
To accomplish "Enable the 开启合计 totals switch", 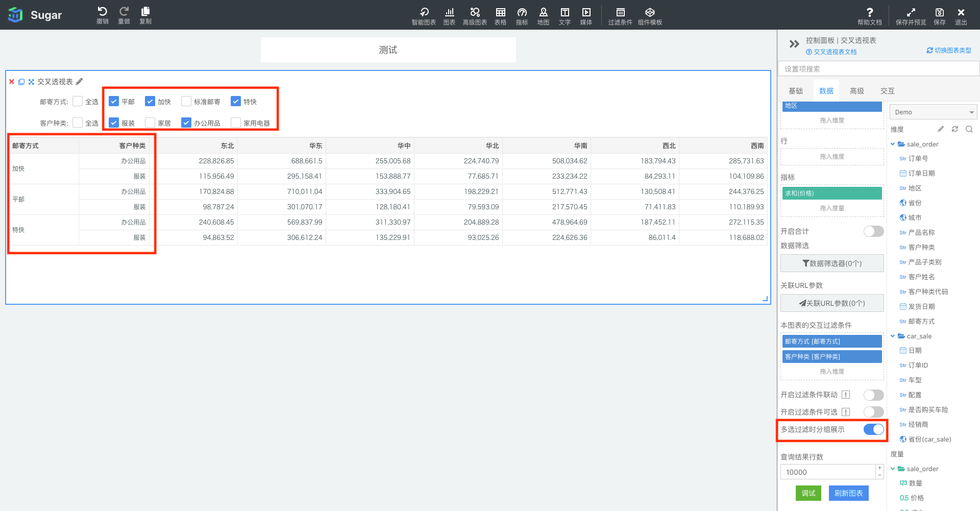I will click(x=873, y=231).
